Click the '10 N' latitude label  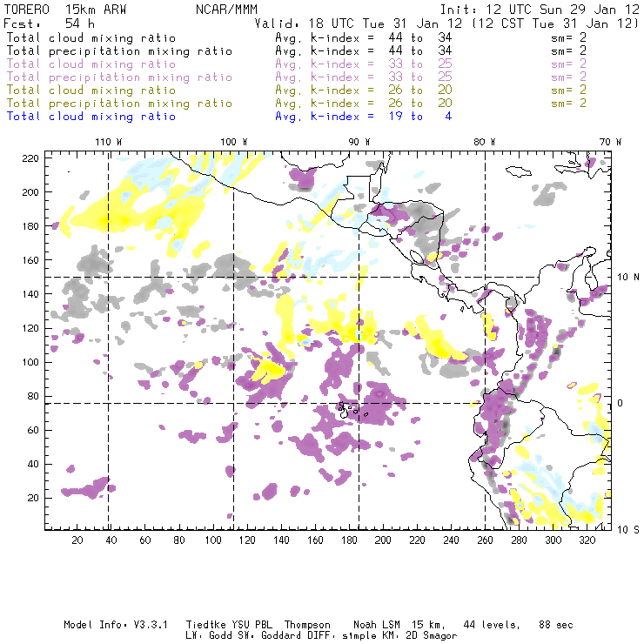click(628, 278)
